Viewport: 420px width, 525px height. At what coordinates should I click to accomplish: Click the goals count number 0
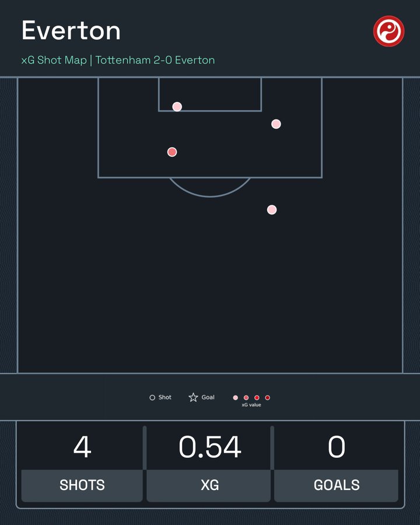337,447
